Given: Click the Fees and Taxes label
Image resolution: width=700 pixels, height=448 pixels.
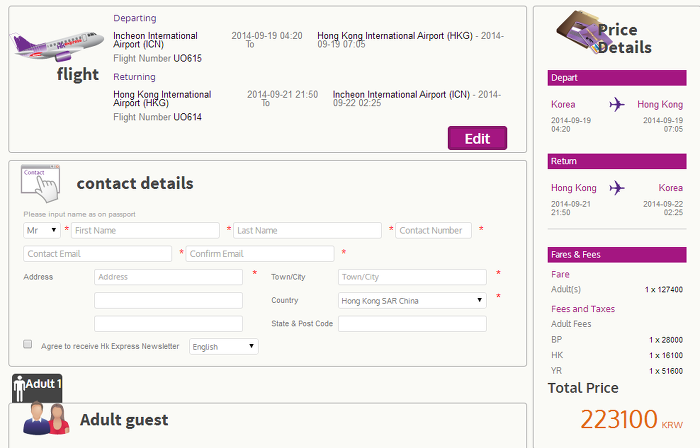Looking at the screenshot, I should point(583,309).
